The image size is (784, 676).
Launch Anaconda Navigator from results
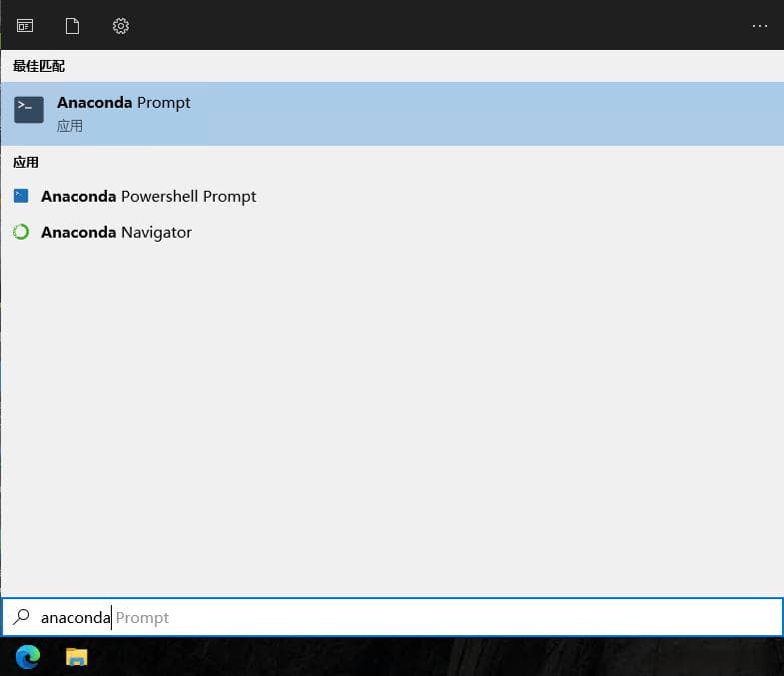pos(392,232)
